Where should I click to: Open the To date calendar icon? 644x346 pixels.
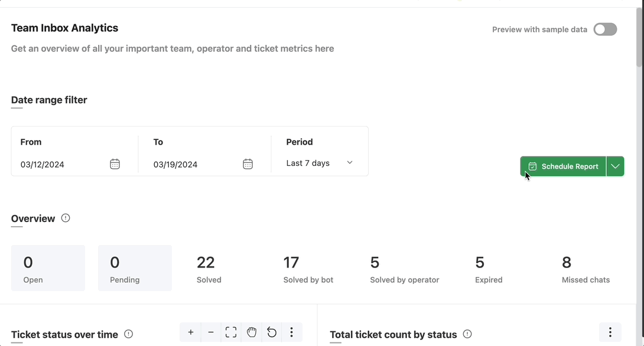(248, 164)
